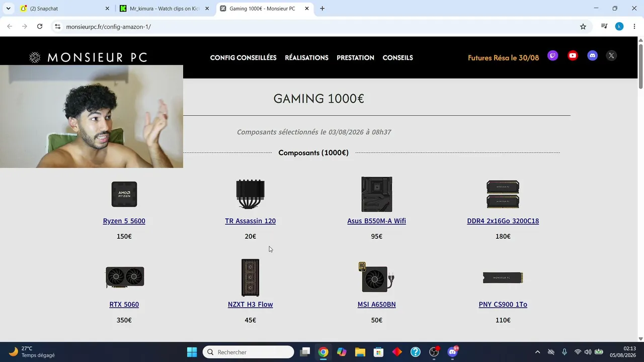Click the Asus motherboard image

pos(377,194)
